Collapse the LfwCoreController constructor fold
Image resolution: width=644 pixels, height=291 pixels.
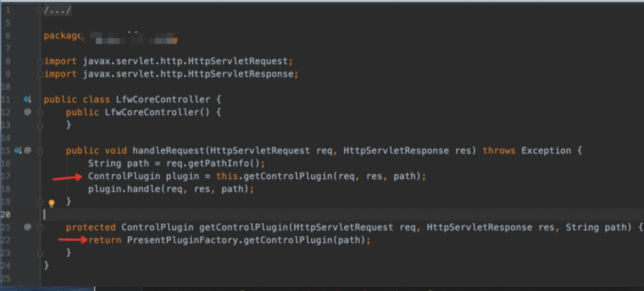(40, 112)
